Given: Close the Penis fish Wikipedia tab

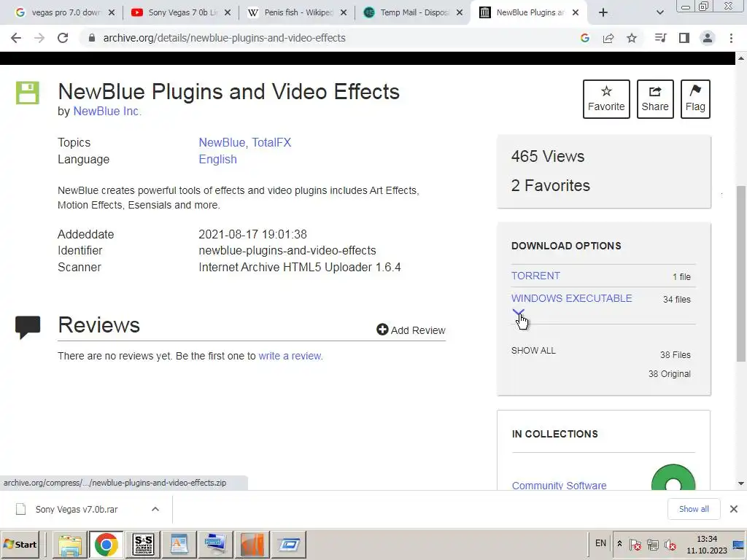Looking at the screenshot, I should tap(344, 12).
